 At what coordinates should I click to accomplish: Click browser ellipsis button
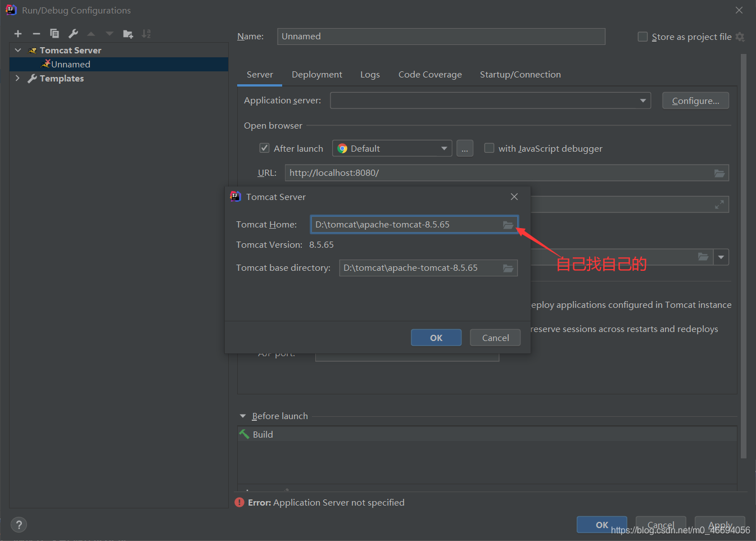click(x=465, y=148)
